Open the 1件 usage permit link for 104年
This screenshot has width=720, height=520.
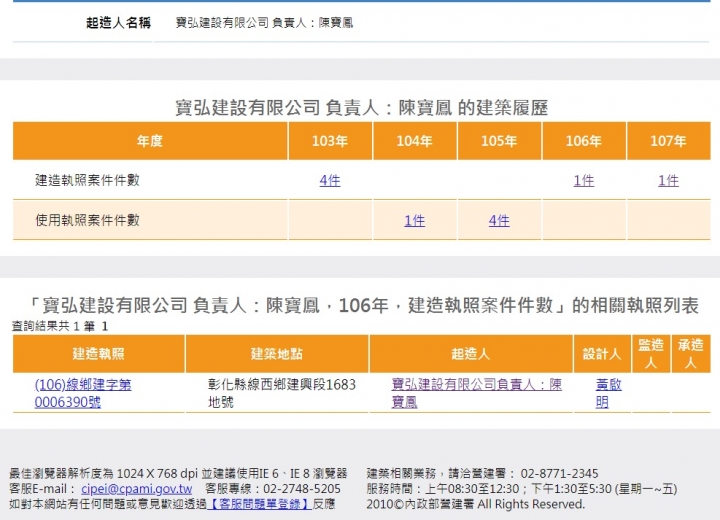pyautogui.click(x=414, y=220)
